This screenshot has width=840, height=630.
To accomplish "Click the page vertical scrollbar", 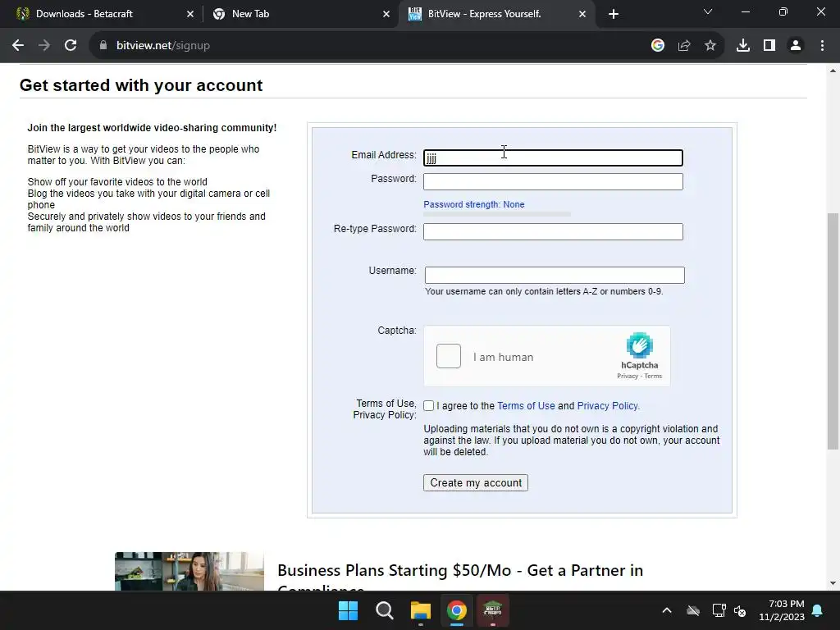I will 833,331.
